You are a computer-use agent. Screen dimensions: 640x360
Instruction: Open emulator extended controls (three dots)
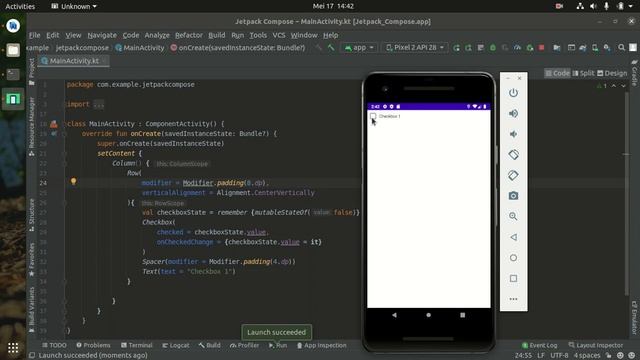513,299
